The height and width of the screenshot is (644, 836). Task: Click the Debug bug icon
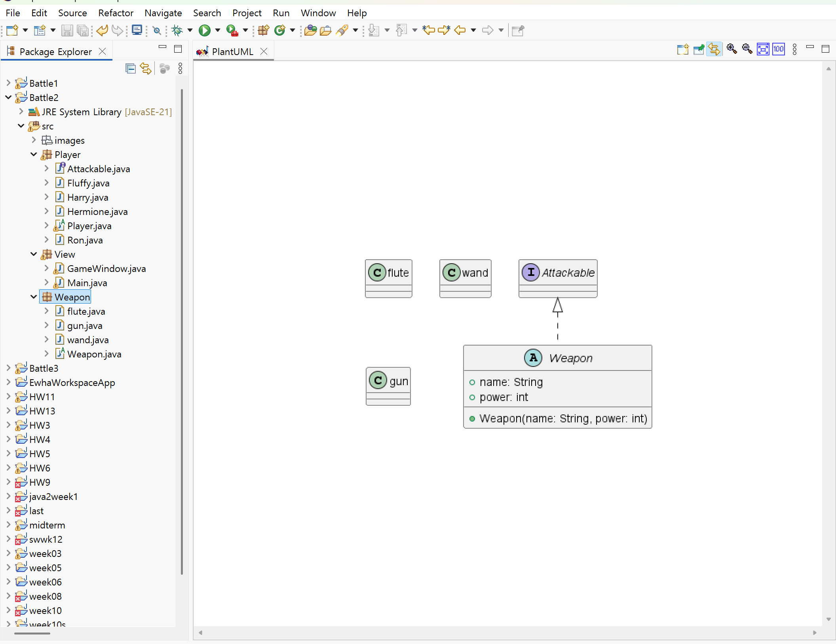pos(177,30)
